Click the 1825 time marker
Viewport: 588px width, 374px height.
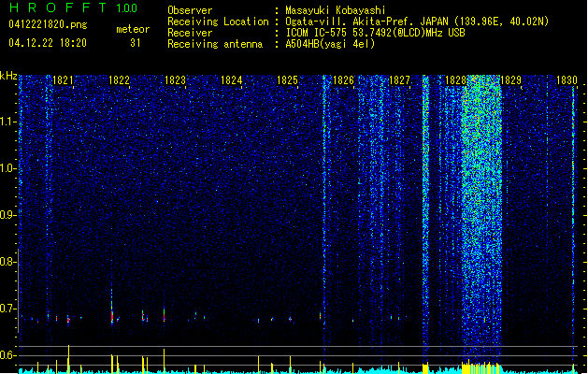(287, 80)
